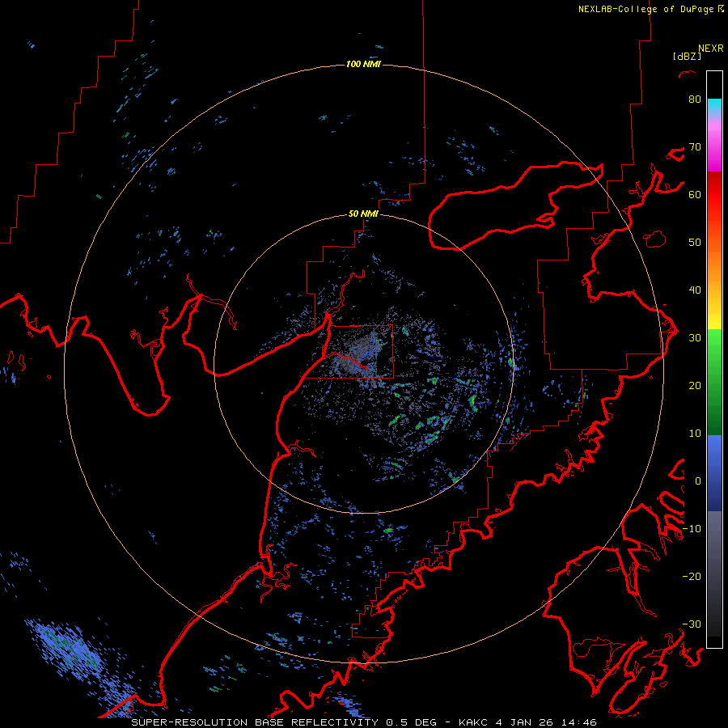Click the 30 value on the dBZ scale
728x728 pixels.
(695, 338)
